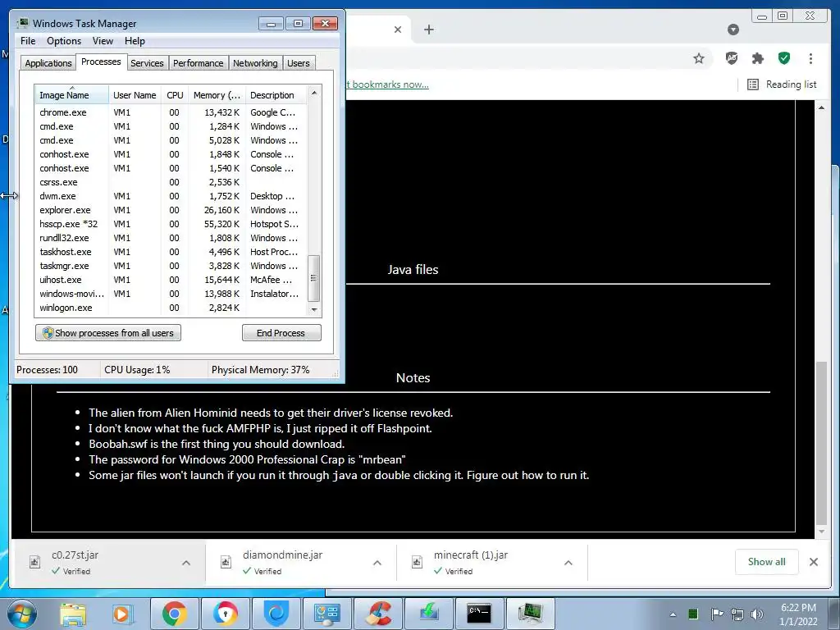Image resolution: width=840 pixels, height=630 pixels.
Task: Click Show all downloads button
Action: [x=767, y=561]
